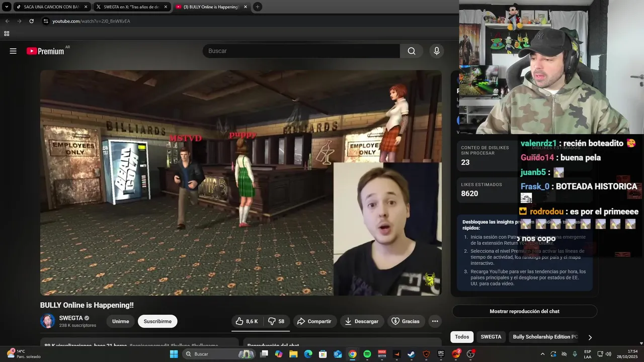The image size is (644, 362).
Task: Open Voicemeeter from the taskbar
Action: [x=382, y=354]
